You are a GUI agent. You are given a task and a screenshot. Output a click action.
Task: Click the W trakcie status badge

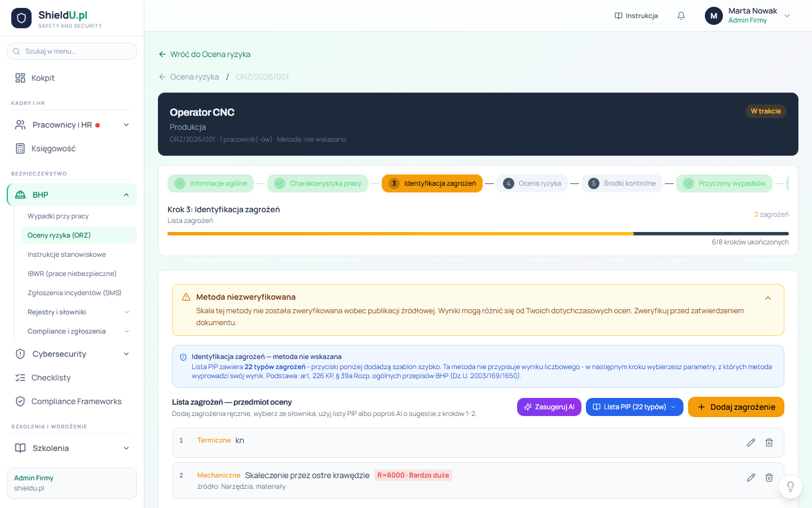tap(766, 111)
